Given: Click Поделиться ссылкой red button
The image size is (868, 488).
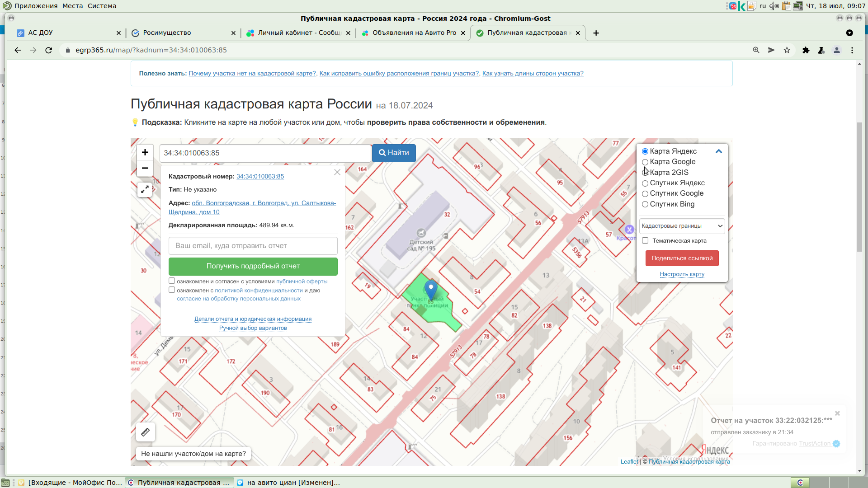Looking at the screenshot, I should (682, 258).
